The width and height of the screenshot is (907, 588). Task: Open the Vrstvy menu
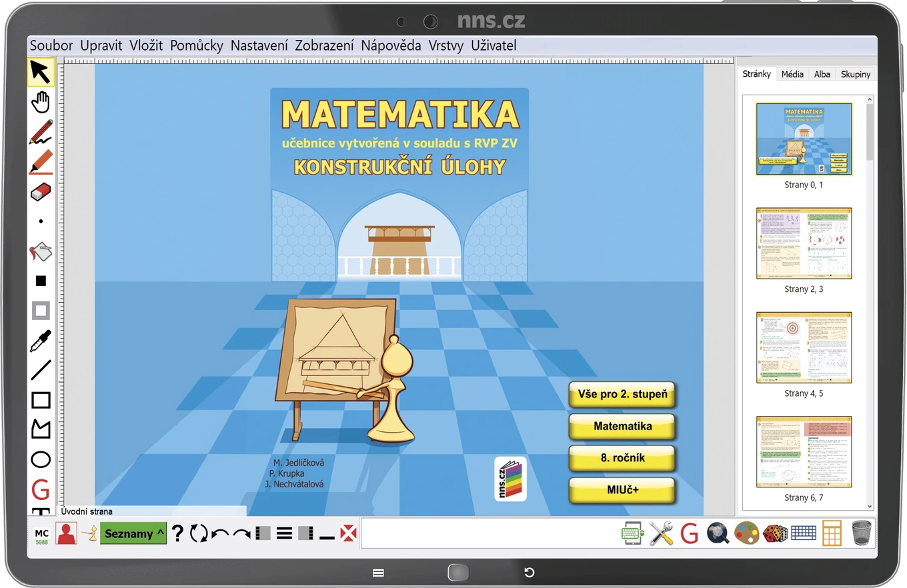click(446, 45)
